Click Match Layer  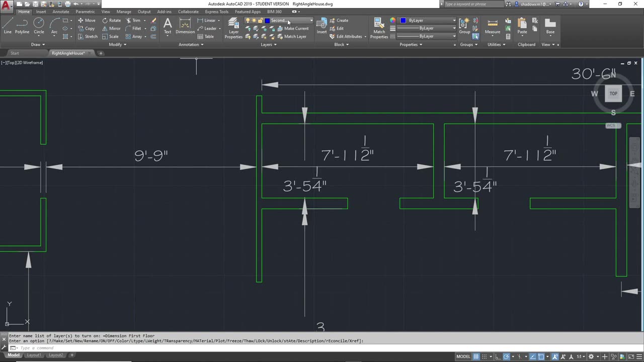291,37
